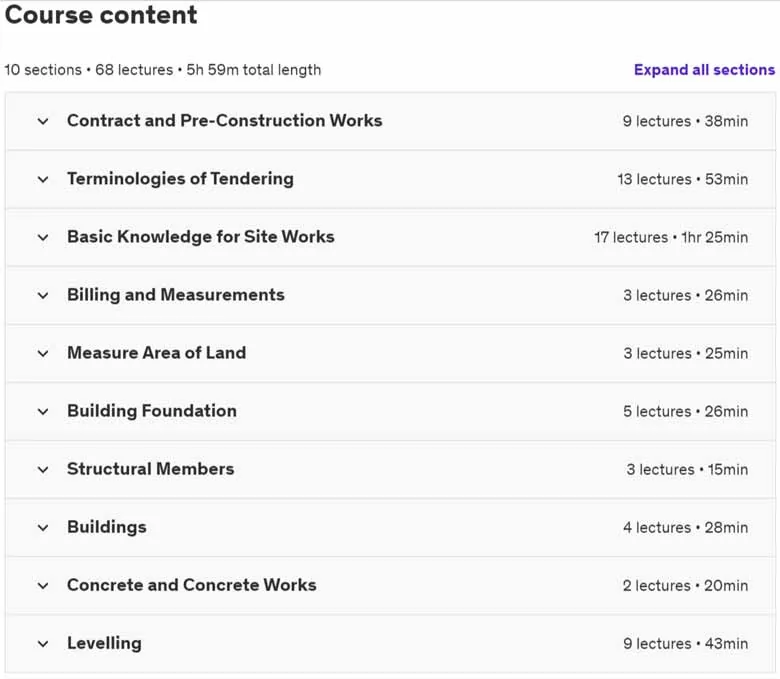The width and height of the screenshot is (780, 679).
Task: Click chevron beside Basic Knowledge for Site Works
Action: (x=43, y=238)
